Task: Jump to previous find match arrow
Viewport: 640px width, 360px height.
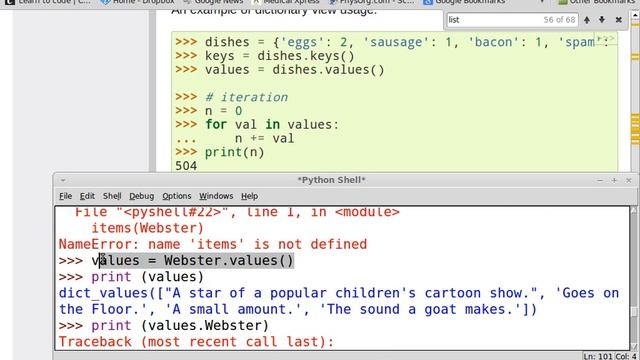Action: [587, 20]
